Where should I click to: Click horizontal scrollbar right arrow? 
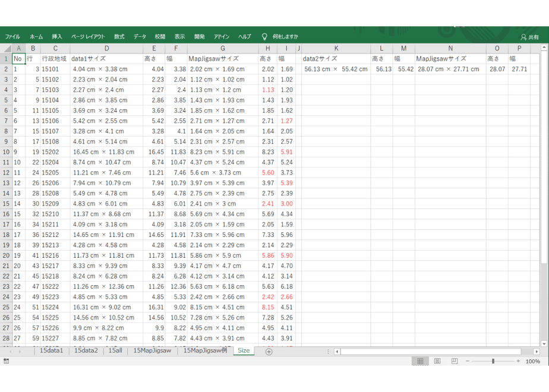click(x=537, y=352)
